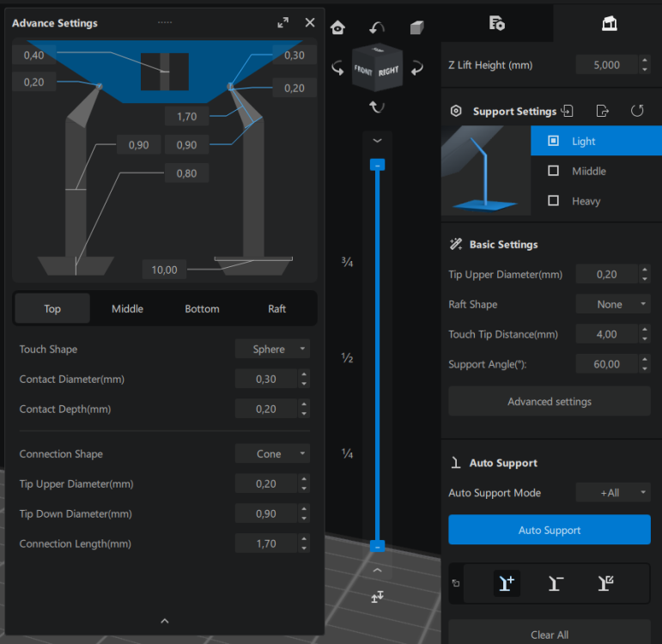Screen dimensions: 662x644
Task: Click the blue Auto Support button
Action: point(550,530)
